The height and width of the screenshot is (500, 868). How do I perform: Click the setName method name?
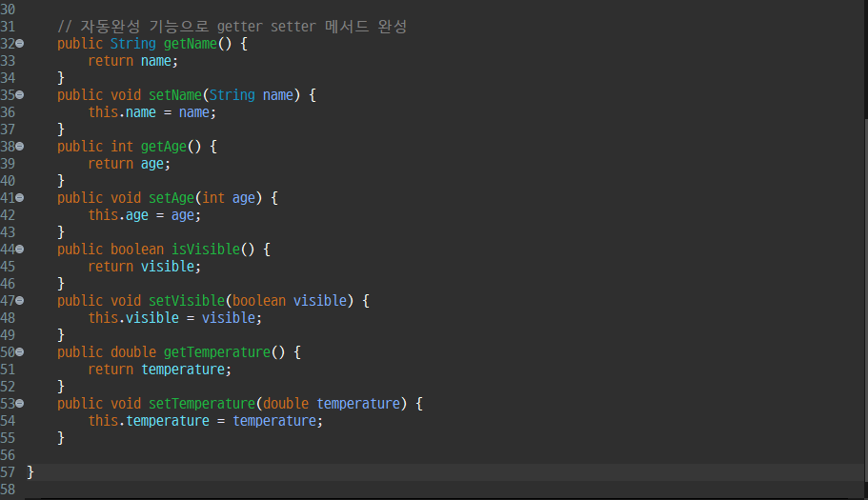(x=175, y=95)
